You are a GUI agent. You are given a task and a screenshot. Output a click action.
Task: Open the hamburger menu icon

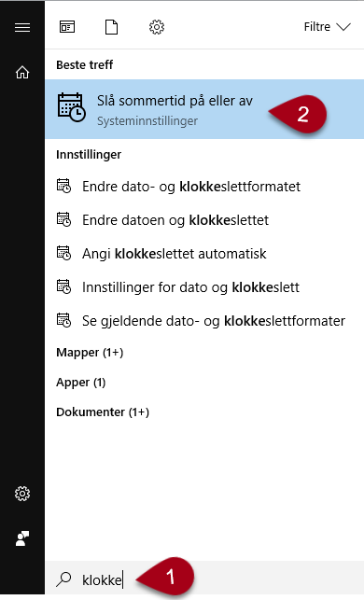[22, 28]
